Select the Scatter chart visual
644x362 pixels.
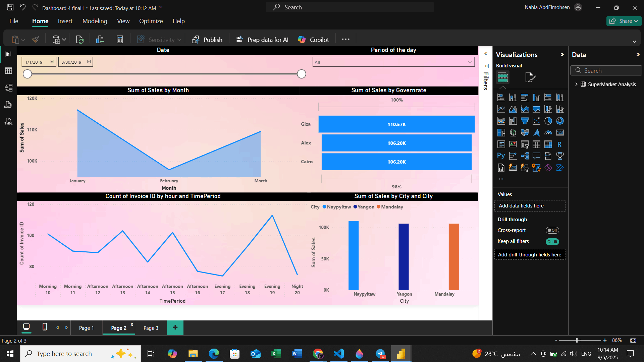tap(536, 121)
